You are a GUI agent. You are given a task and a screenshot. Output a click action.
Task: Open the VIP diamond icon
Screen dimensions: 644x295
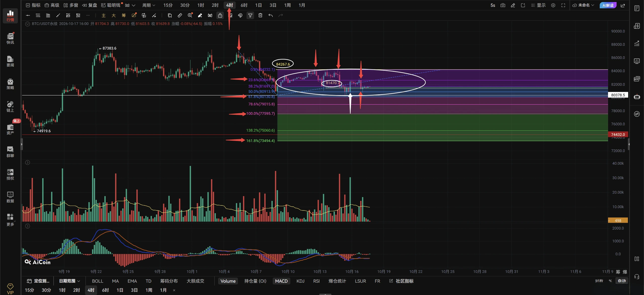point(10,289)
